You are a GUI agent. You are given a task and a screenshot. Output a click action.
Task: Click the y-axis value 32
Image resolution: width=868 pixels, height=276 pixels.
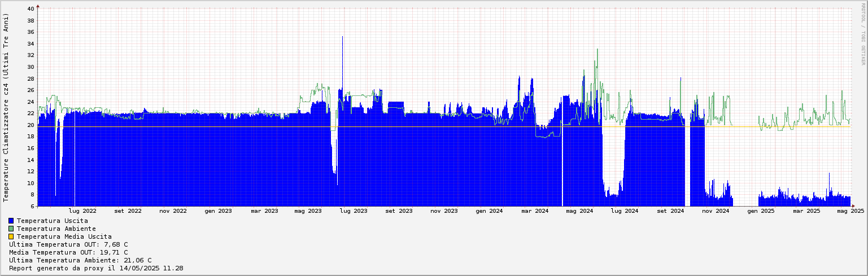(x=30, y=55)
